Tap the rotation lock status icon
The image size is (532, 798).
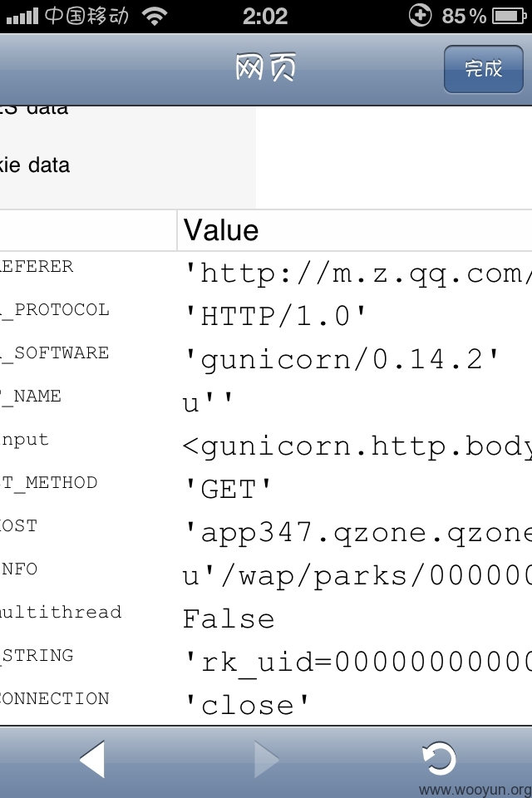coord(420,15)
